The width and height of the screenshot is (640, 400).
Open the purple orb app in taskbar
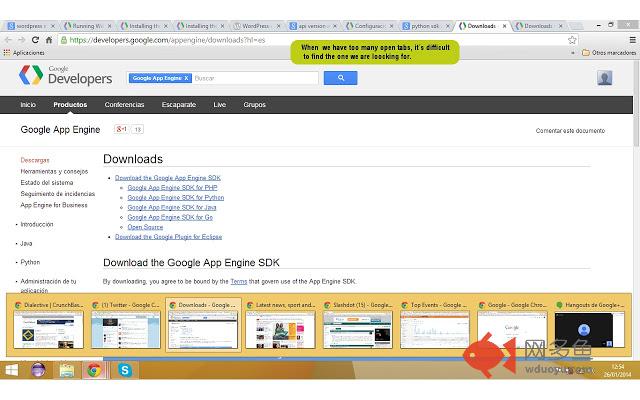[38, 370]
